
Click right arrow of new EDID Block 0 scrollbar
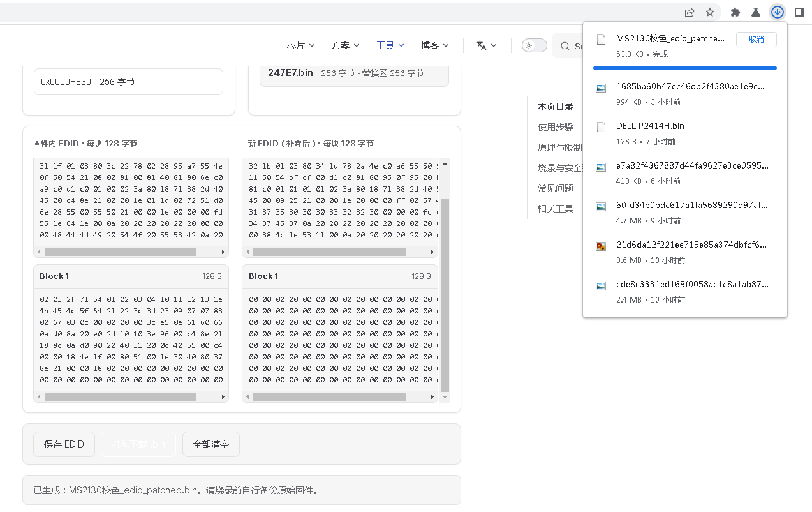coord(432,252)
